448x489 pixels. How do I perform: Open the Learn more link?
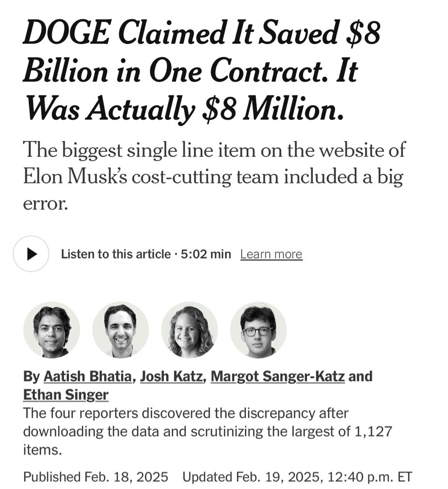(271, 255)
